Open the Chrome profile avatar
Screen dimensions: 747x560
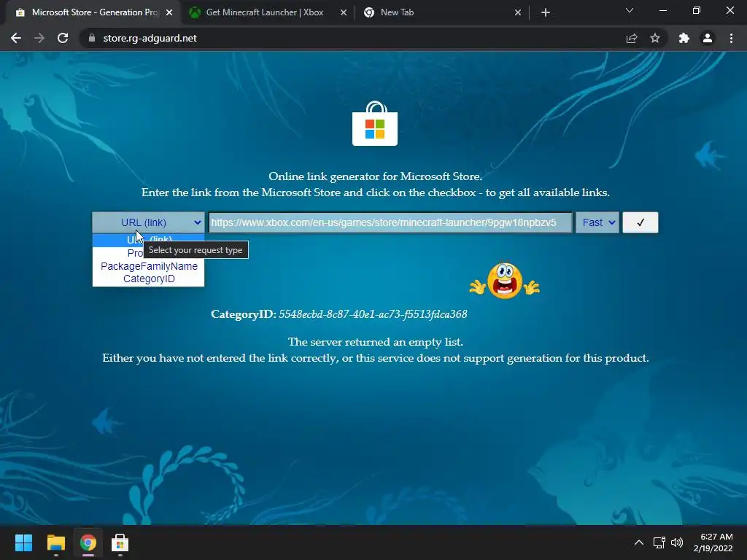pos(708,38)
